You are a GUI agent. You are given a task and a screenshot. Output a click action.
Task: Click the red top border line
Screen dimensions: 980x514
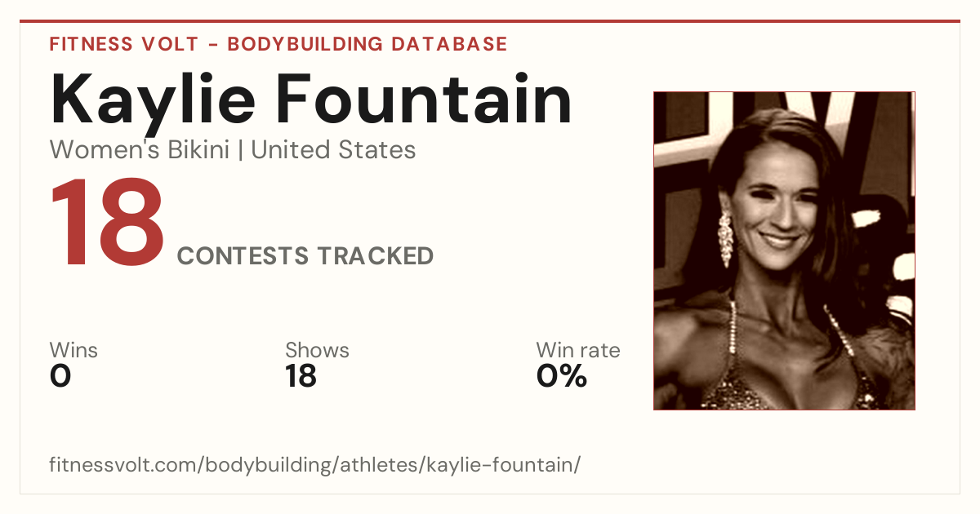(x=490, y=21)
